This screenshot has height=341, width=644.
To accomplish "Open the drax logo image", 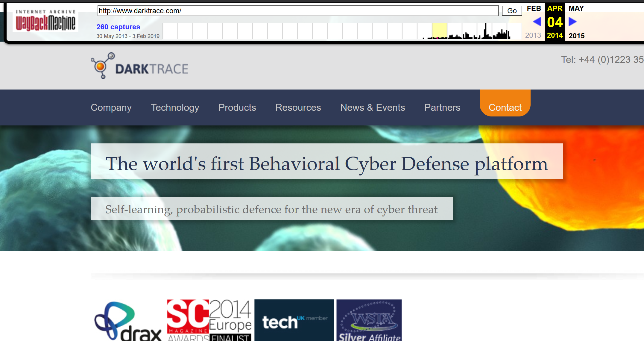I will coord(128,321).
